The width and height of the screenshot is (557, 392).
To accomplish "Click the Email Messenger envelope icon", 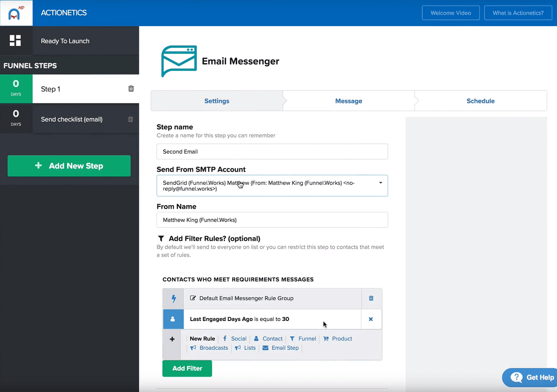I will (179, 61).
